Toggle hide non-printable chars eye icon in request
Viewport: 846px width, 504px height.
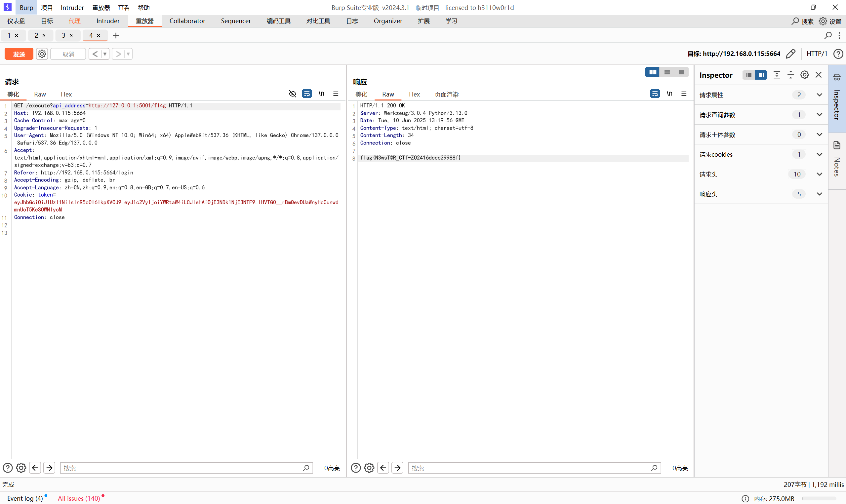point(293,94)
